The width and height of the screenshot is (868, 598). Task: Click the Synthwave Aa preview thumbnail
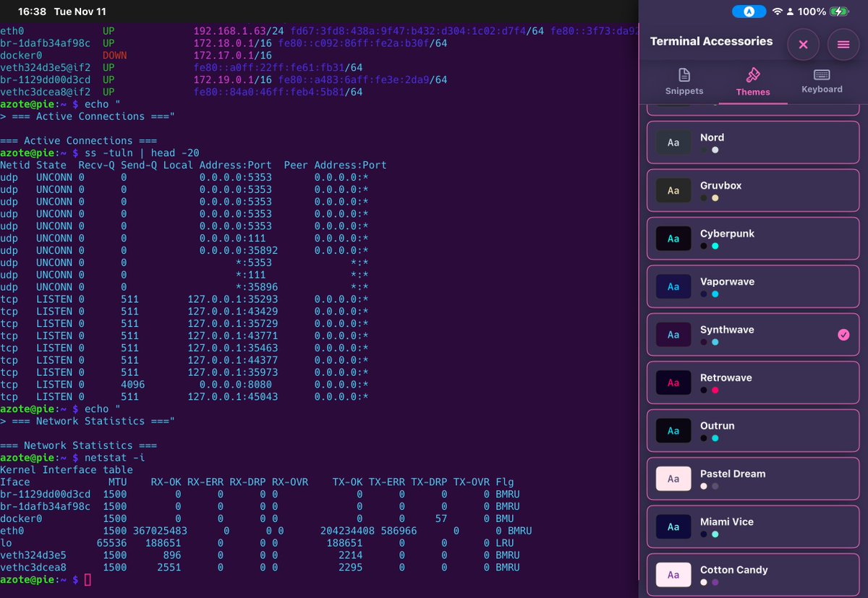pyautogui.click(x=673, y=335)
